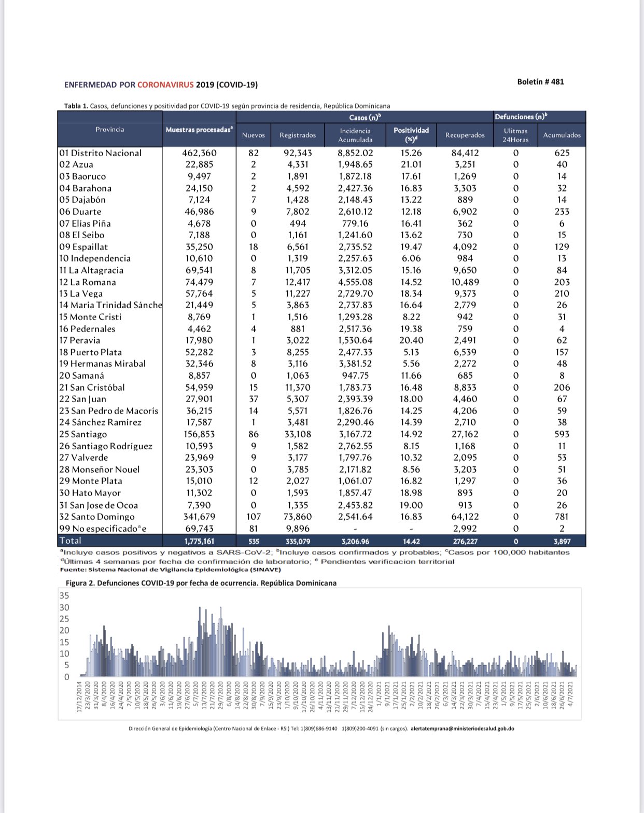Click Elías Piña incidence value 779.16

click(x=355, y=223)
